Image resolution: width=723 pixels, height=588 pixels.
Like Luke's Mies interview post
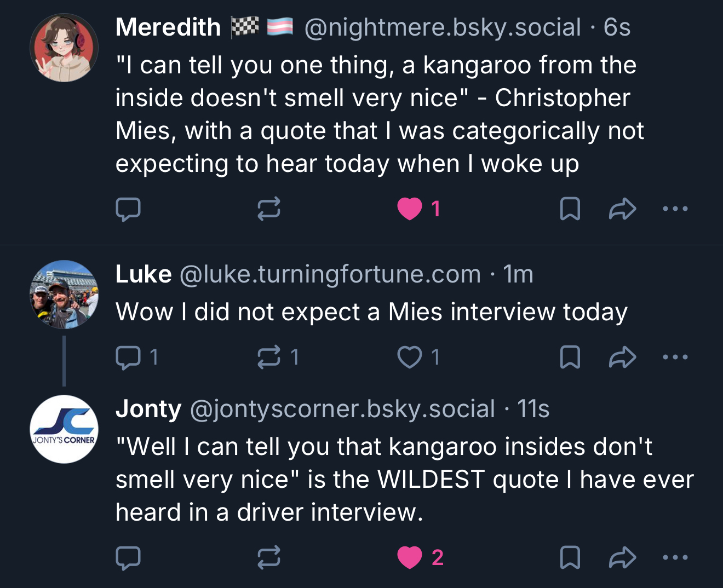click(410, 358)
